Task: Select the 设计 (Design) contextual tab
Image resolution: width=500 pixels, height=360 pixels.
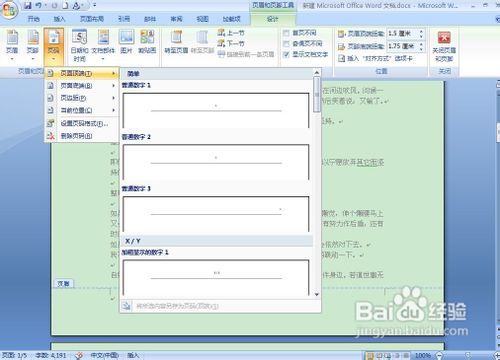Action: point(273,19)
